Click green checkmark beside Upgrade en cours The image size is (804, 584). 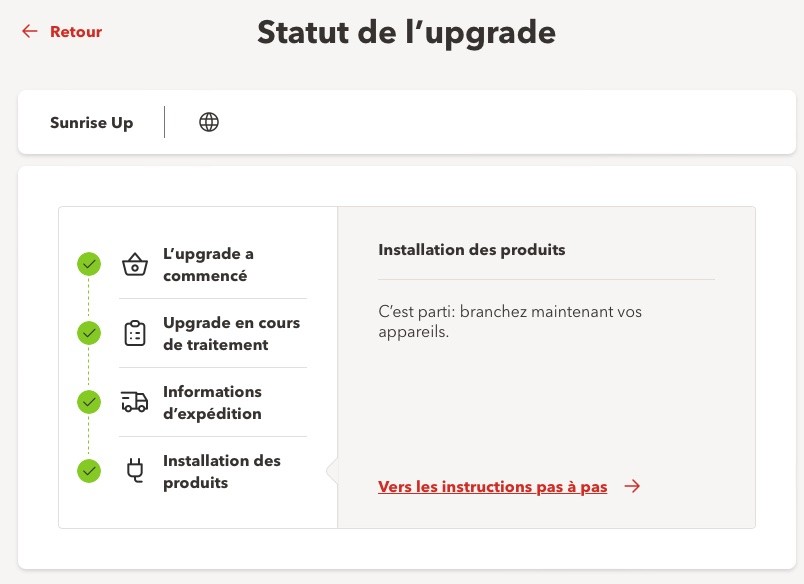pos(89,333)
